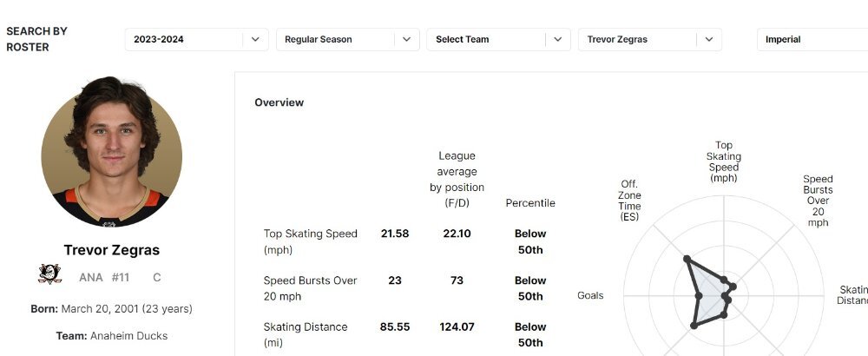Viewport: 868px width, 356px height.
Task: Click the Speed Bursts Over 20 mph radar label
Action: pos(818,201)
